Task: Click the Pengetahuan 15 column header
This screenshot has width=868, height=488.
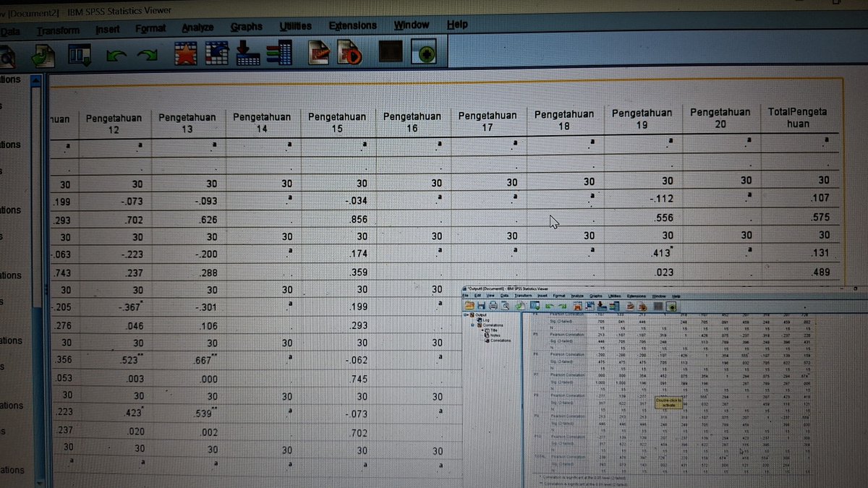Action: pyautogui.click(x=337, y=122)
